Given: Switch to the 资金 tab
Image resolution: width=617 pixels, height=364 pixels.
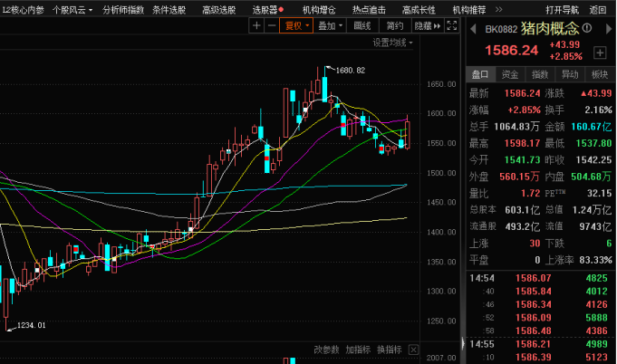Looking at the screenshot, I should (510, 74).
